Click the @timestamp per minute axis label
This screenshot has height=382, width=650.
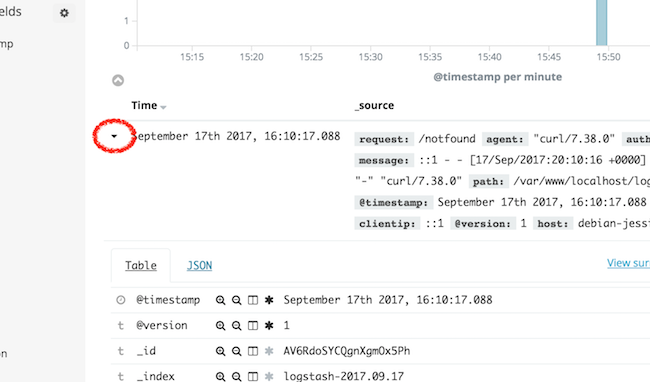pos(497,77)
